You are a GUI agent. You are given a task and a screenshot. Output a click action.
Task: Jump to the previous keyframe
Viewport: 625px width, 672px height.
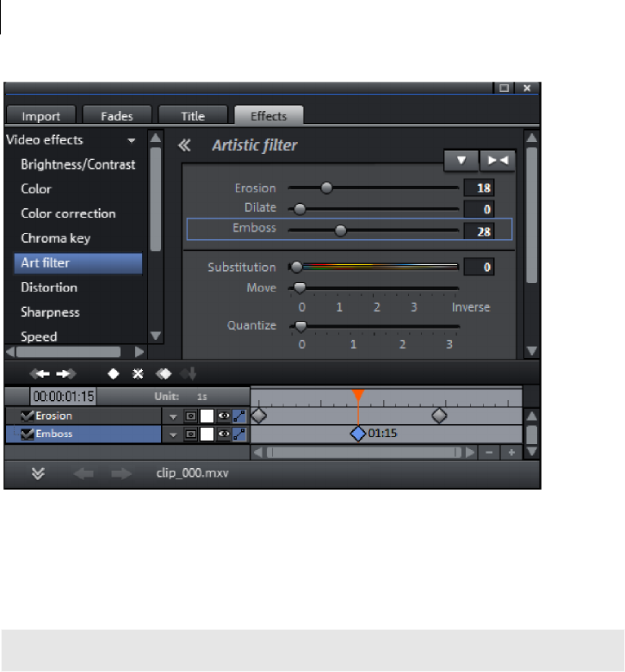[40, 374]
